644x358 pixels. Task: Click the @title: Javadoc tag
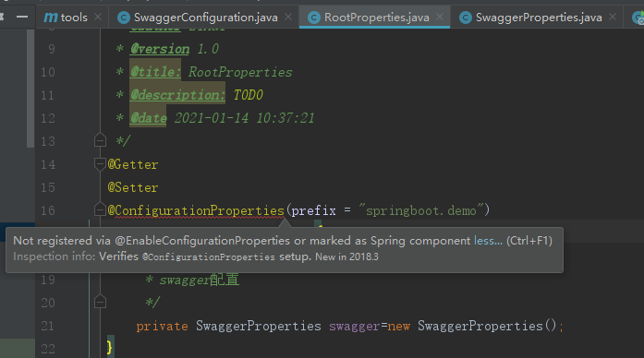point(155,72)
